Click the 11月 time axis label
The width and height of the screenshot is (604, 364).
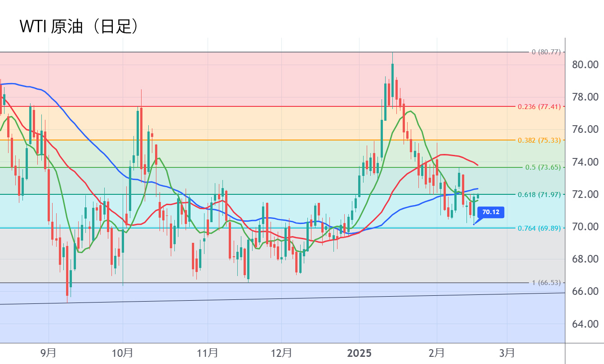coord(208,353)
